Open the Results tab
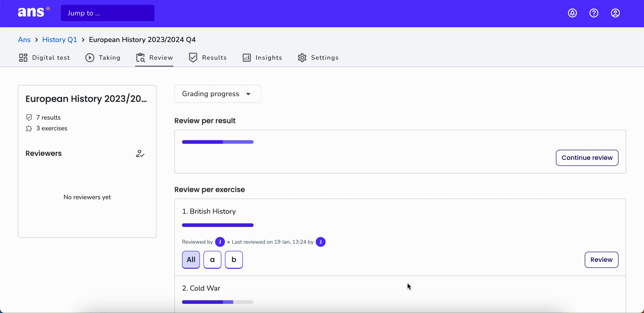644x313 pixels. click(x=208, y=57)
